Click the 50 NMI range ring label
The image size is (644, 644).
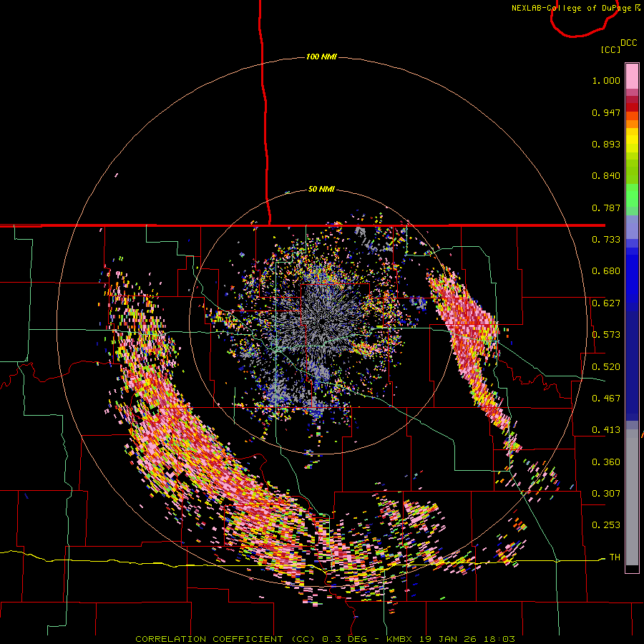(x=321, y=190)
